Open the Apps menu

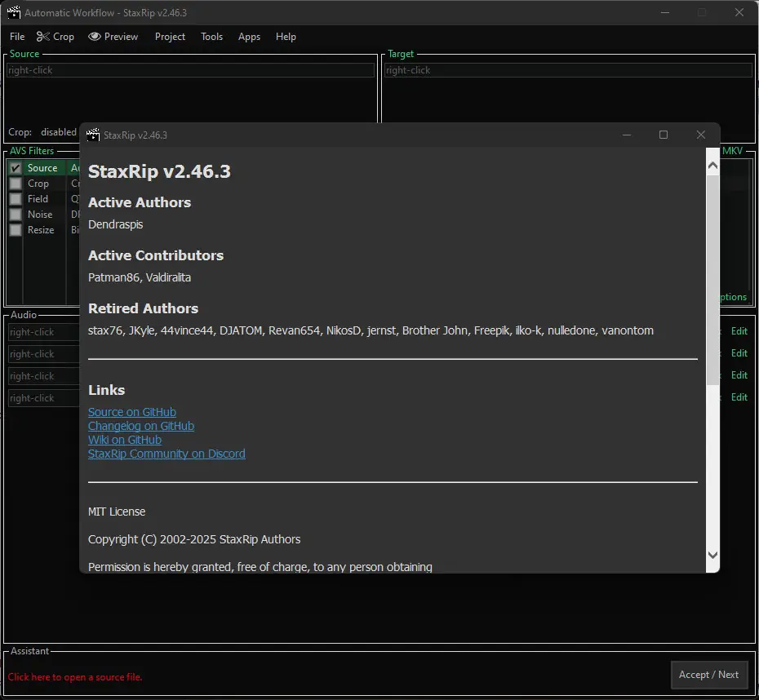click(x=249, y=37)
